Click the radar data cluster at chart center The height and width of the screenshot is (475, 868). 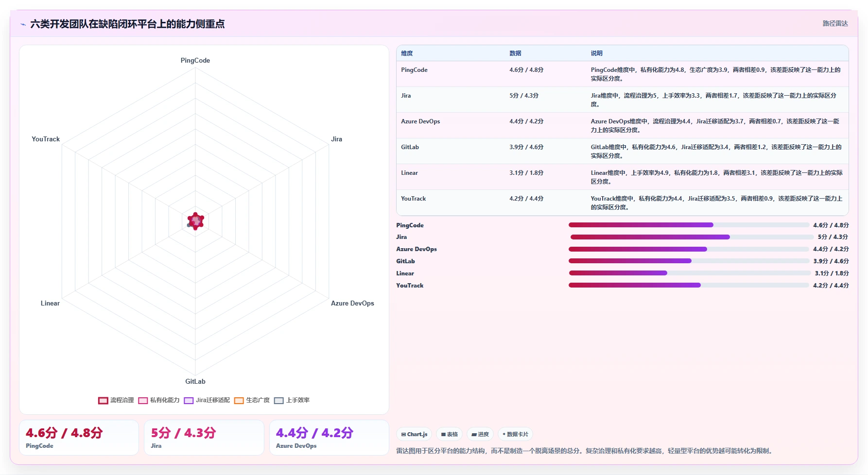pyautogui.click(x=195, y=221)
